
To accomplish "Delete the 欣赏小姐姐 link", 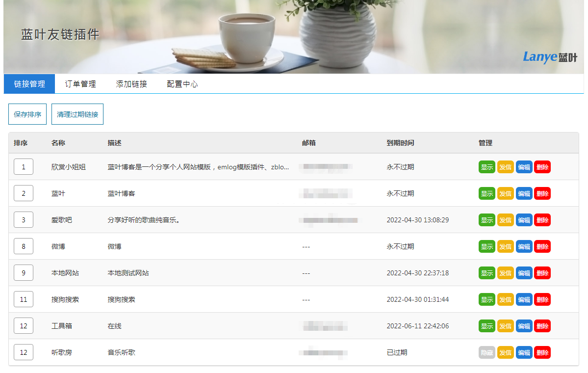I will (x=542, y=167).
